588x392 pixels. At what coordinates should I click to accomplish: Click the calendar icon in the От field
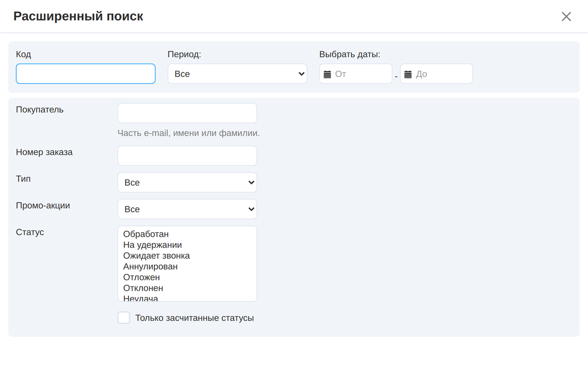pyautogui.click(x=328, y=74)
